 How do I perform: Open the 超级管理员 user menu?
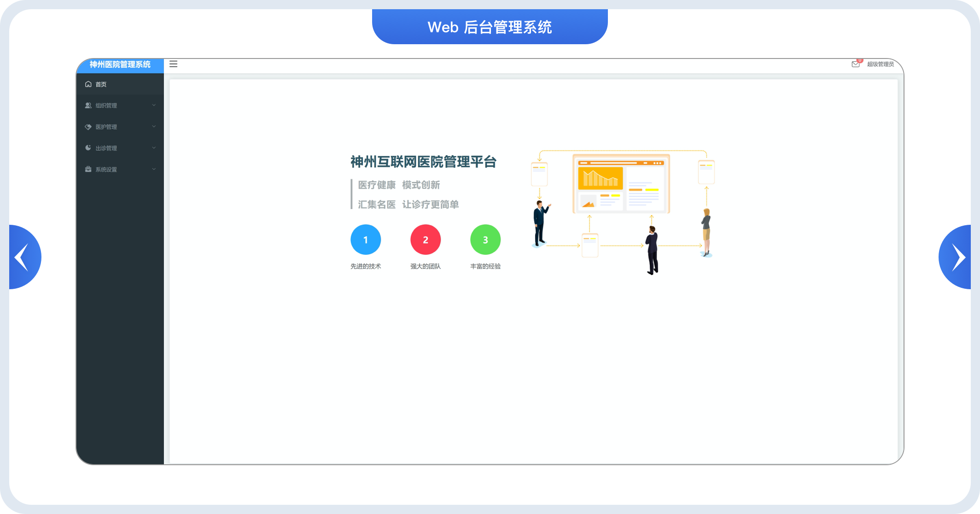pyautogui.click(x=880, y=64)
